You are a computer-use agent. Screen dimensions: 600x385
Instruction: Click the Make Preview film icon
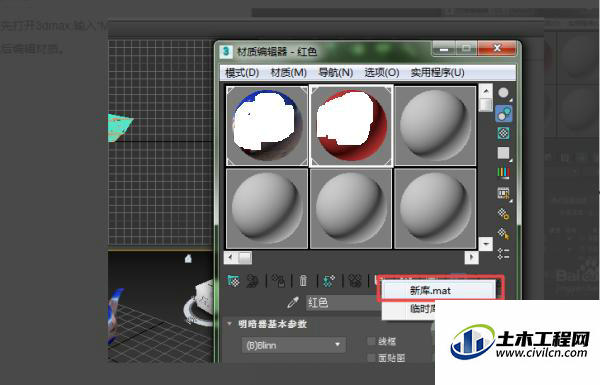504,193
